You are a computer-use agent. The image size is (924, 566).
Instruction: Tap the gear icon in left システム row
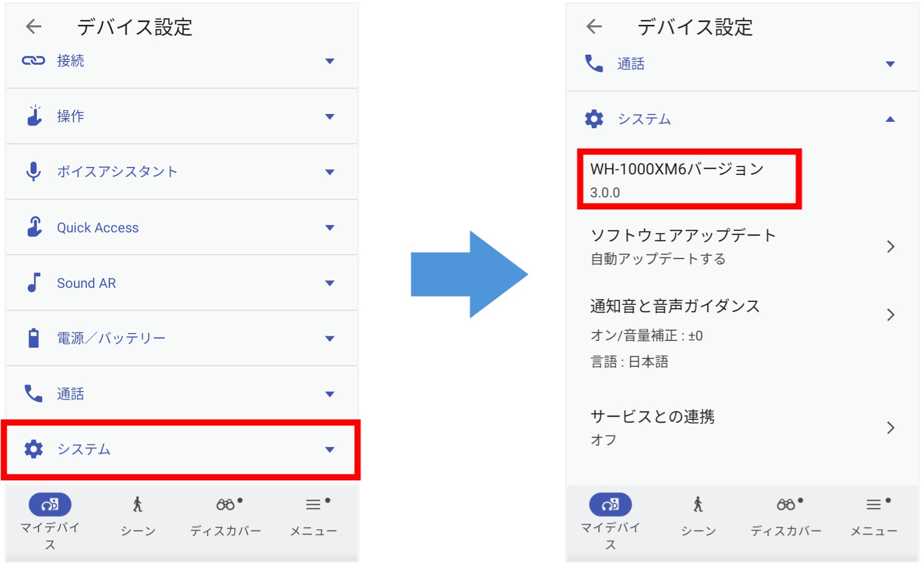click(34, 449)
